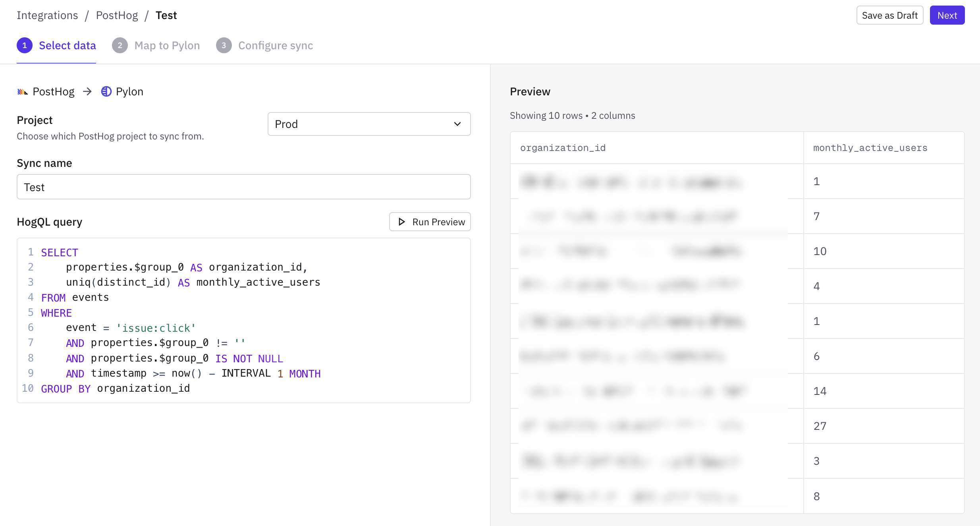
Task: Click the PostHog logo icon
Action: tap(23, 92)
